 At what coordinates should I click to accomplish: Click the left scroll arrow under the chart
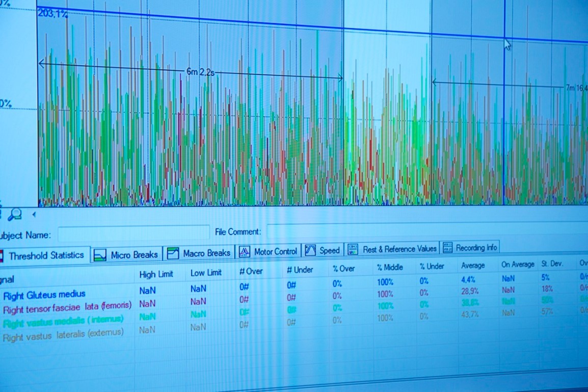(34, 215)
